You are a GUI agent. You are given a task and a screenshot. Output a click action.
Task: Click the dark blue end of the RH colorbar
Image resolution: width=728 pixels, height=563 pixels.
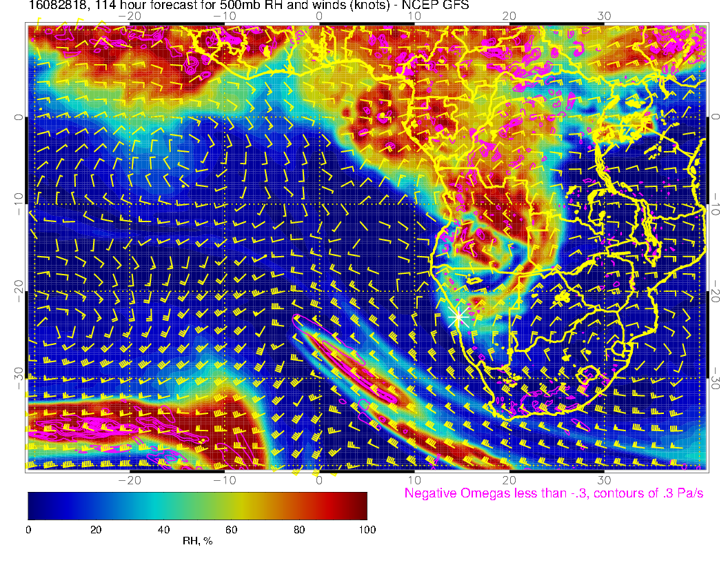(34, 505)
